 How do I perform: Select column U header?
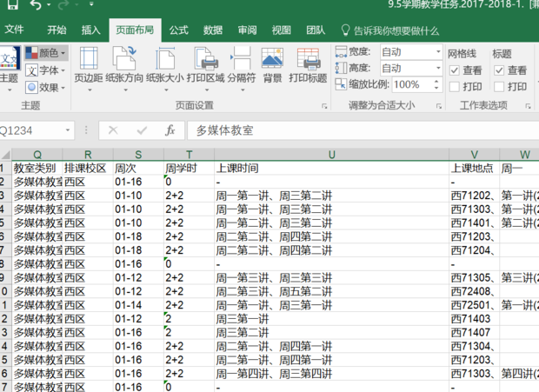pos(332,155)
